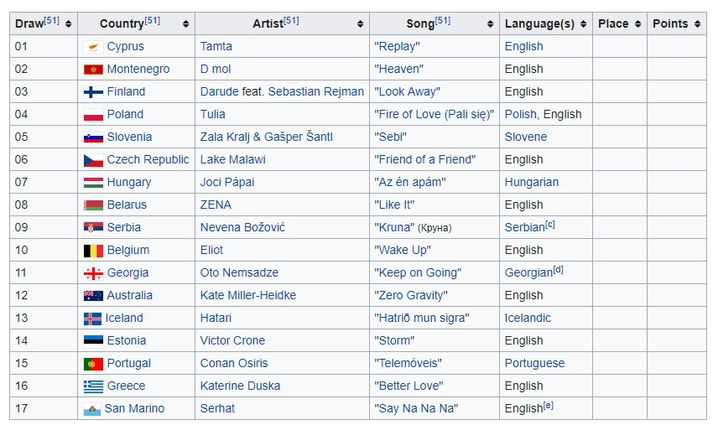Open the Kate Miller-Heidke artist link
This screenshot has width=713, height=425.
[x=248, y=295]
